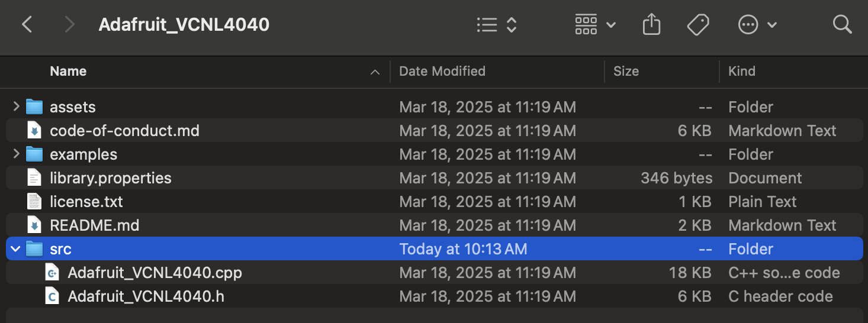Select the Adafruit_VCNL4040.cpp file icon
This screenshot has width=868, height=323.
[53, 273]
